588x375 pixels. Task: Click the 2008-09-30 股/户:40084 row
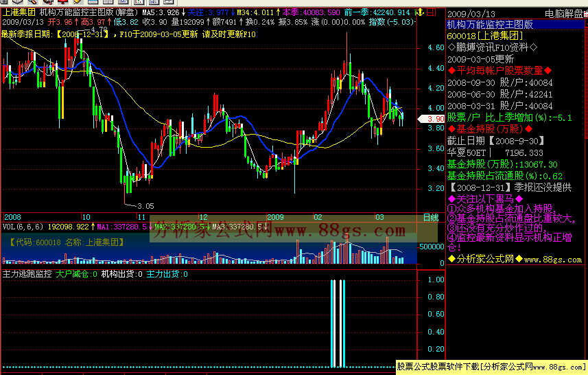(x=500, y=82)
